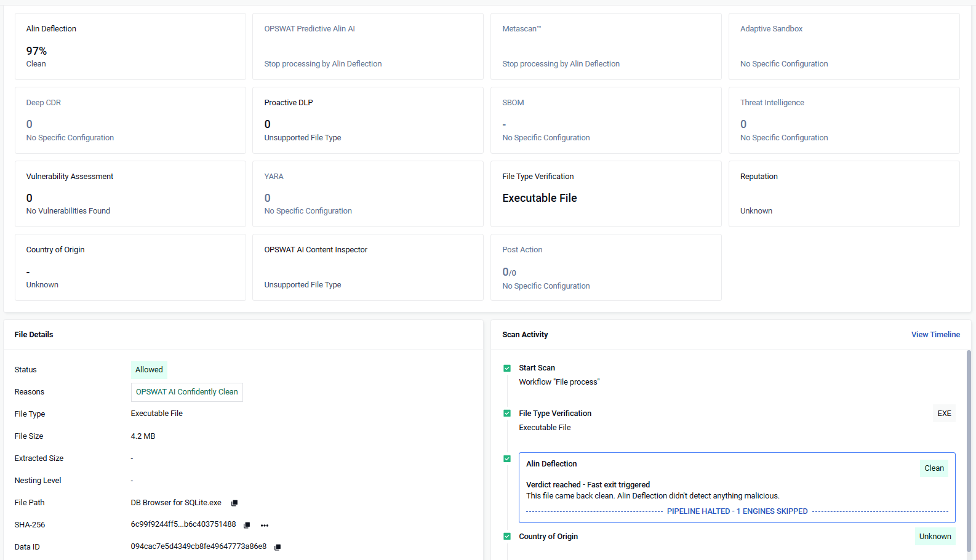Image resolution: width=976 pixels, height=560 pixels.
Task: Open the Metascan card
Action: point(606,47)
